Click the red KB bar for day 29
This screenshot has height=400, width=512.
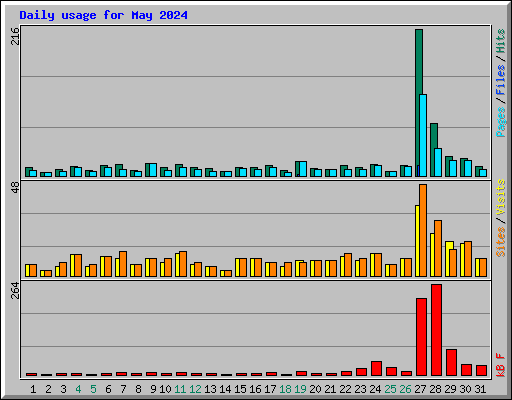(451, 363)
